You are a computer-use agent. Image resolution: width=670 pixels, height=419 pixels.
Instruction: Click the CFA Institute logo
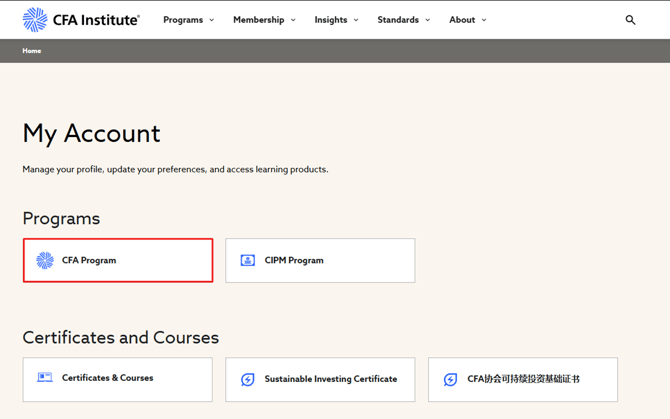(x=81, y=19)
